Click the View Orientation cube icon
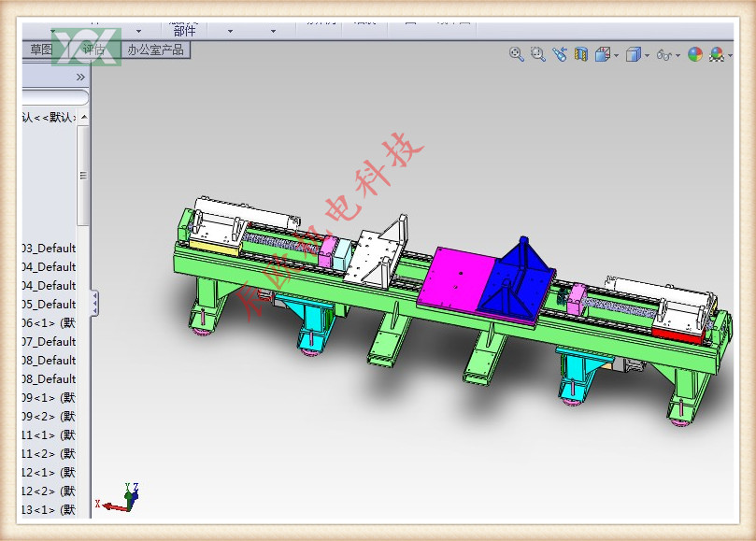This screenshot has width=756, height=541. coord(603,54)
